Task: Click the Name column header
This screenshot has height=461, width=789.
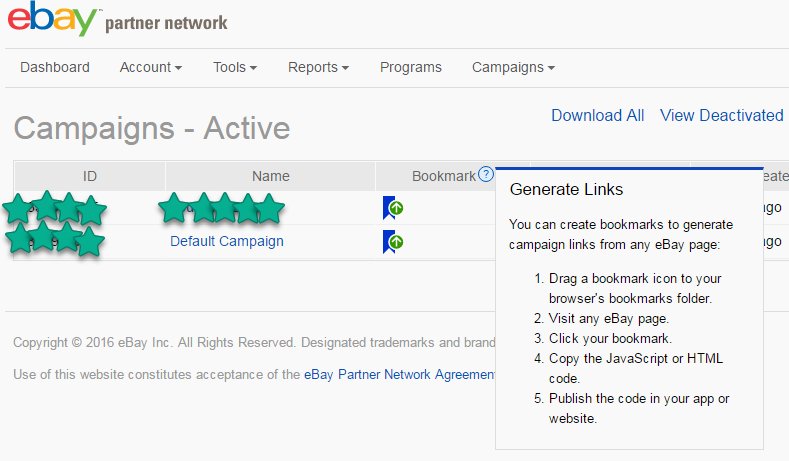Action: (271, 176)
